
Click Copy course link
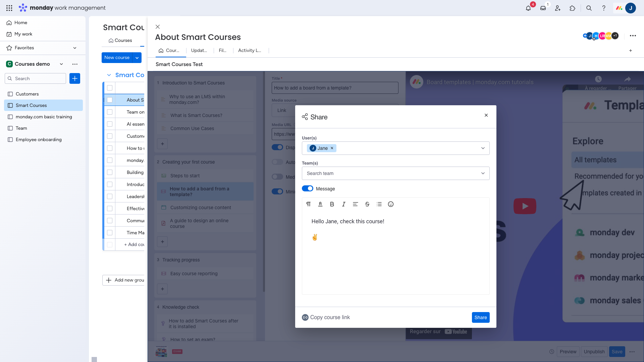click(x=326, y=317)
